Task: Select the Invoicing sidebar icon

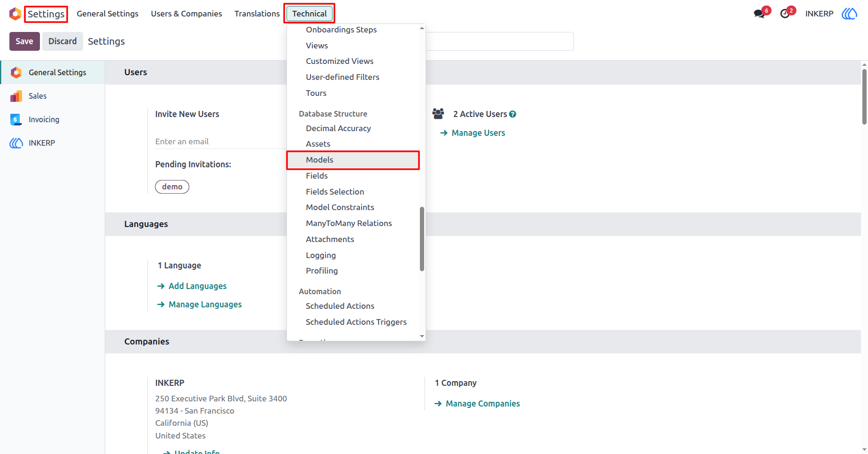Action: click(x=16, y=119)
